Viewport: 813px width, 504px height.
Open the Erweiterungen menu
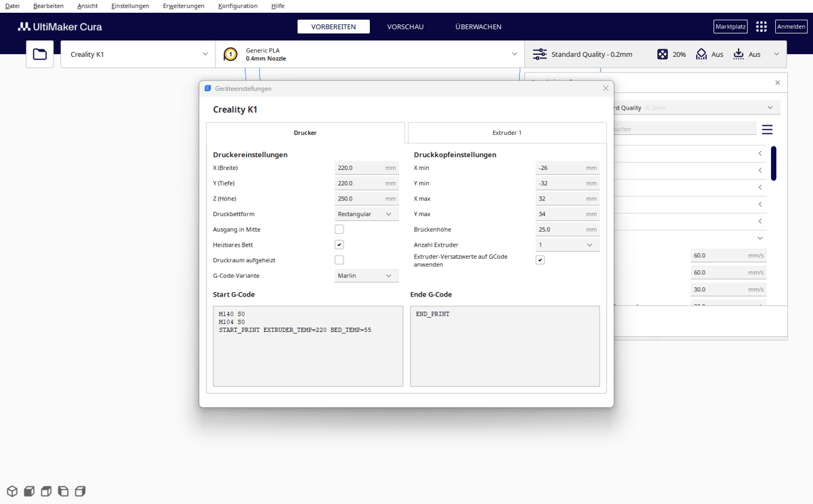pos(184,5)
